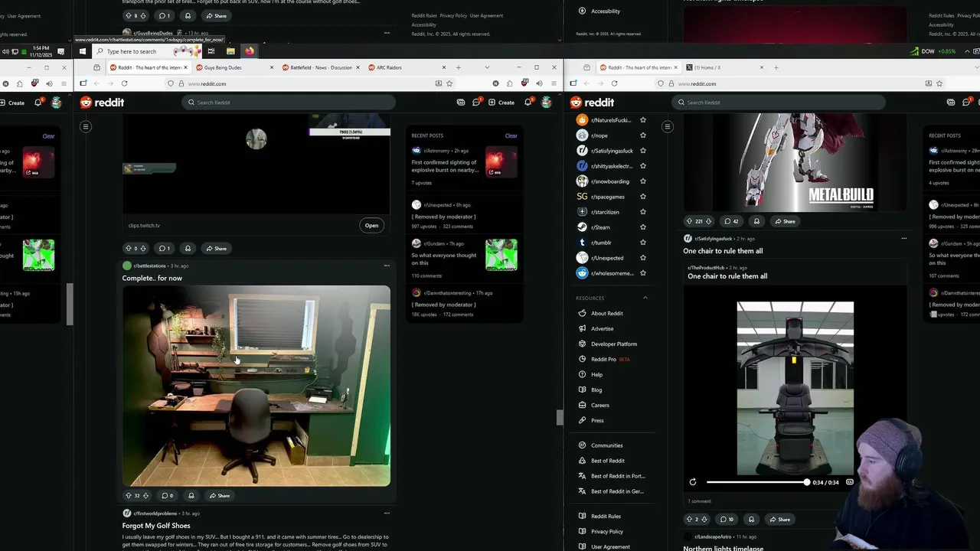980x551 pixels.
Task: Click page scrollbar thumb in middle window
Action: (560, 417)
